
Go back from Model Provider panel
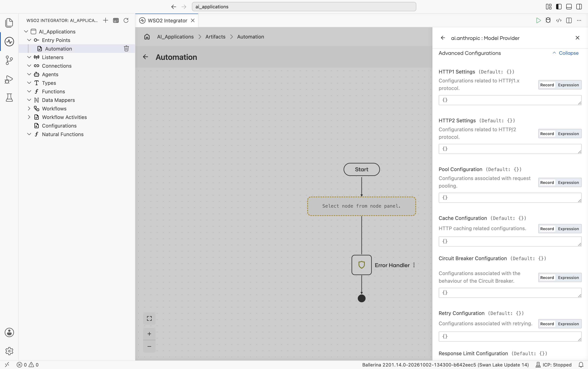[x=443, y=38]
